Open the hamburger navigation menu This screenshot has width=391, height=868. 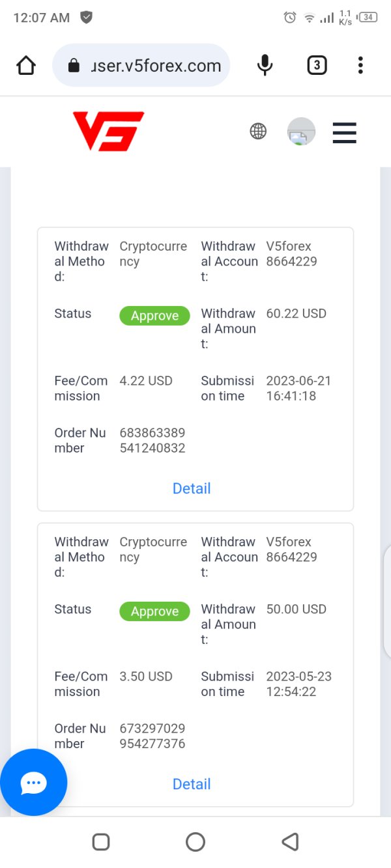coord(345,132)
